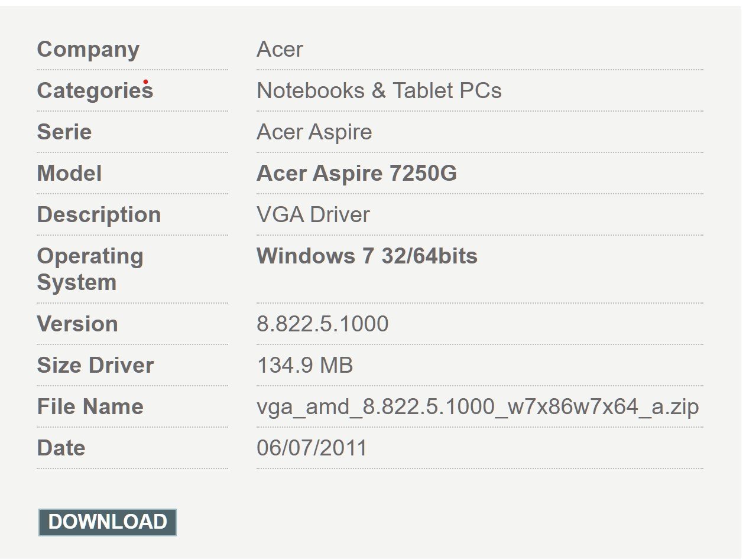Click the 'File Name' row label

coord(90,406)
